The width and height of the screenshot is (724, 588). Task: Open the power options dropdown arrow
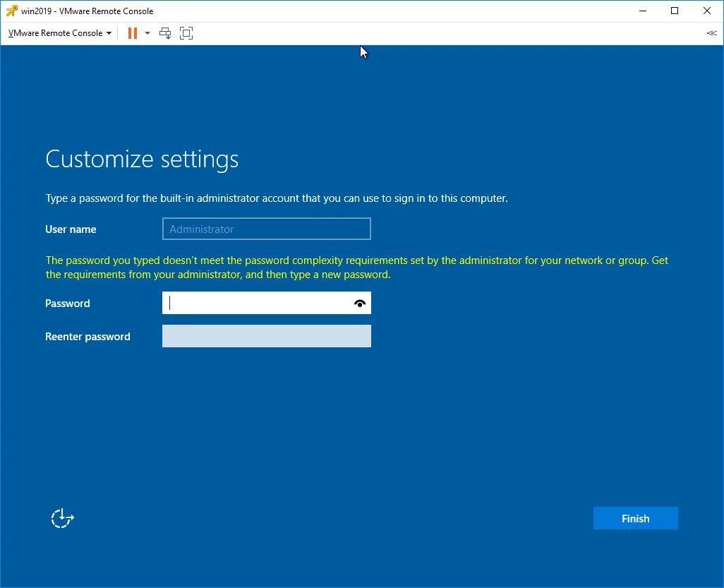[147, 32]
